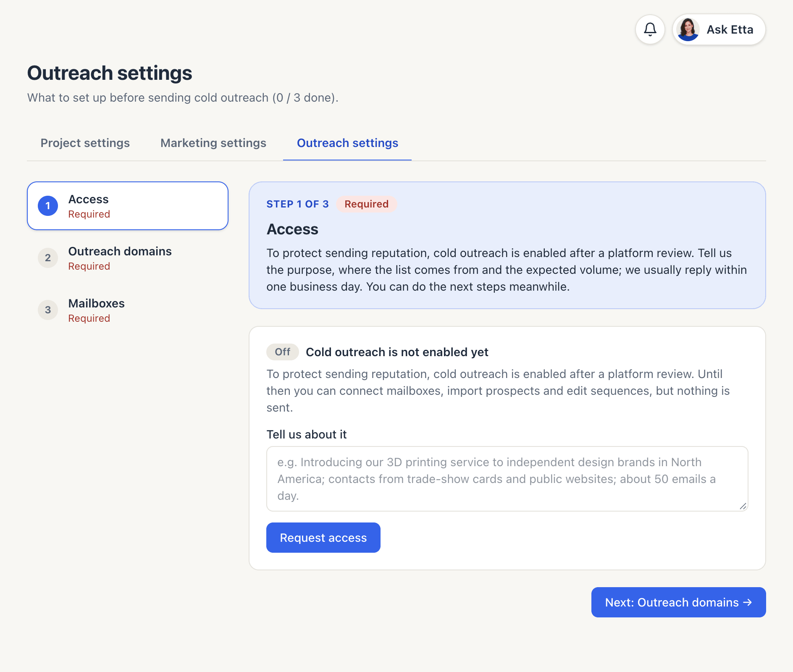Click the Request access button
This screenshot has width=793, height=672.
click(323, 538)
